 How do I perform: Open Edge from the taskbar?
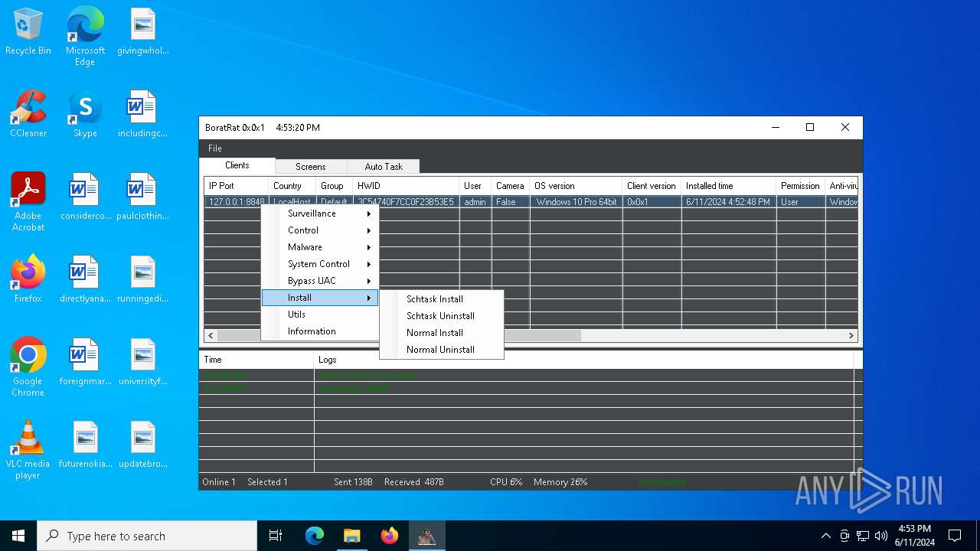point(315,536)
